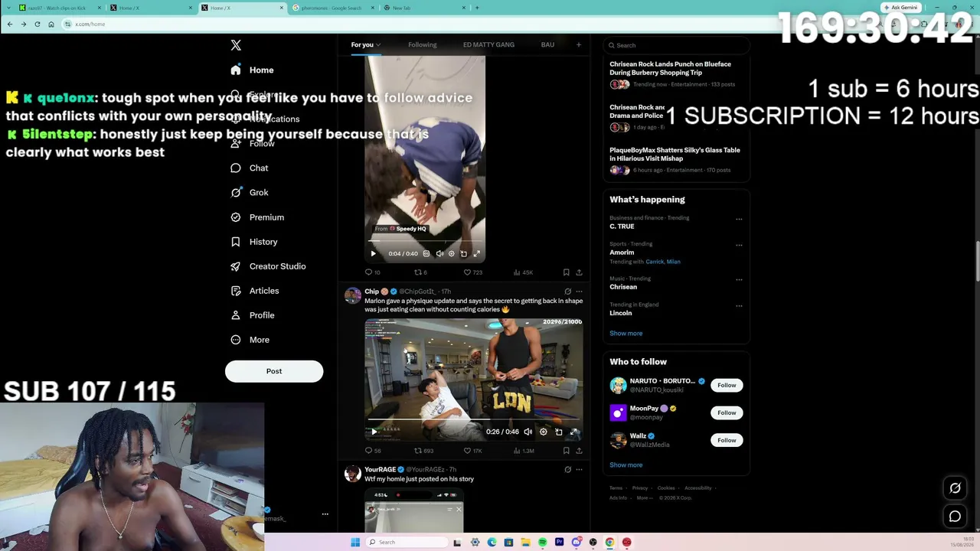Show more under Who to follow
Image resolution: width=980 pixels, height=551 pixels.
[626, 465]
